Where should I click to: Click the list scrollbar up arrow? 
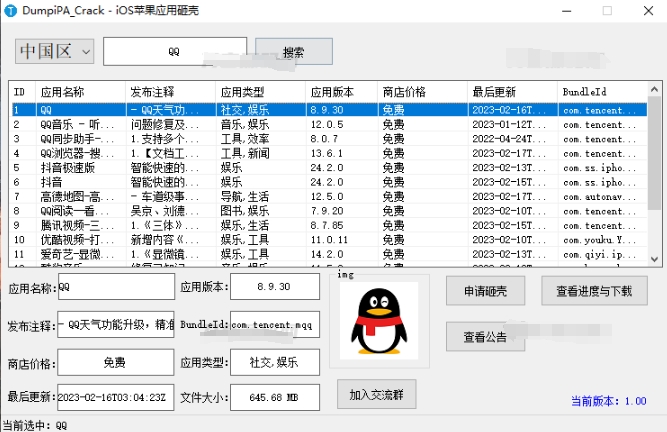pyautogui.click(x=655, y=89)
